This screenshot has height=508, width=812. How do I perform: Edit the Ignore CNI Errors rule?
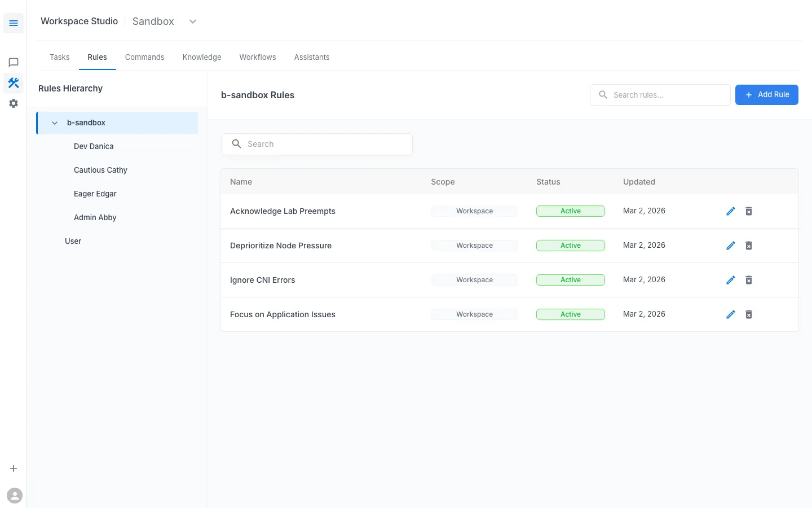pyautogui.click(x=730, y=280)
